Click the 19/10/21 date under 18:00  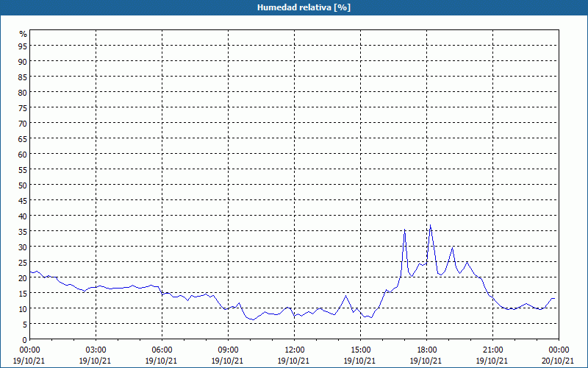coord(426,361)
